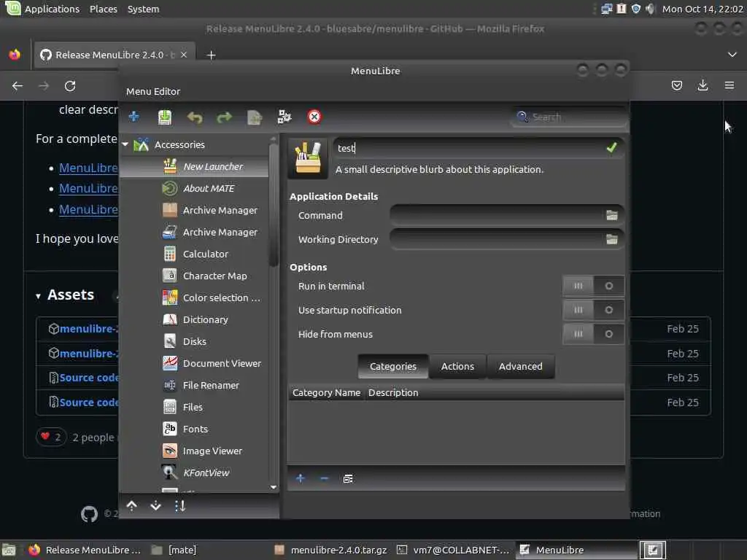
Task: Select KFontView in the tree
Action: 206,472
